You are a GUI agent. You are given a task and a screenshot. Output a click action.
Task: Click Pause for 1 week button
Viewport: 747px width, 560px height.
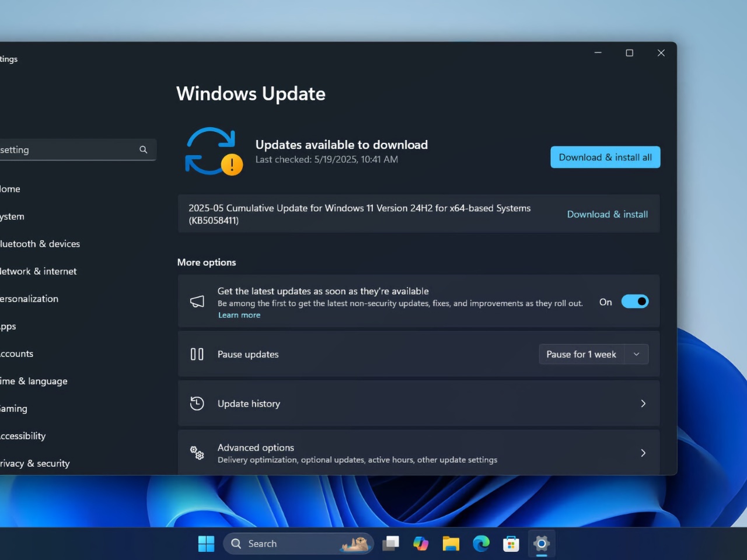pyautogui.click(x=581, y=354)
